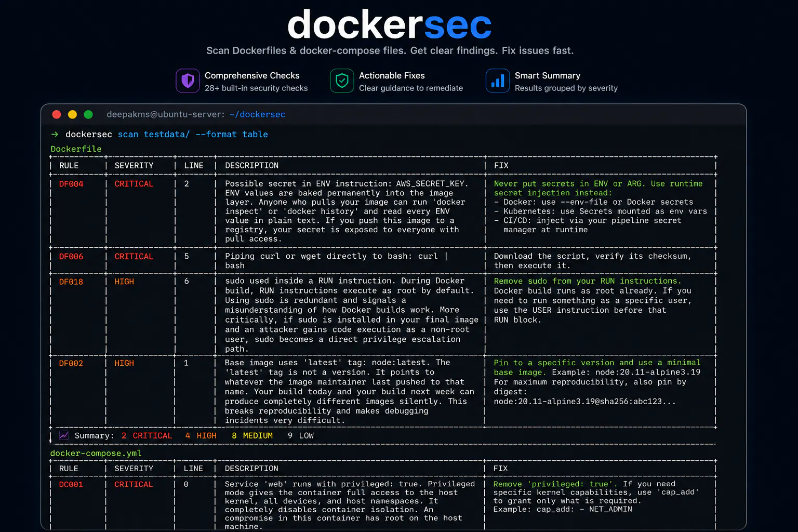
Task: Click the SEVERITY header in Dockerfile table
Action: coord(134,165)
